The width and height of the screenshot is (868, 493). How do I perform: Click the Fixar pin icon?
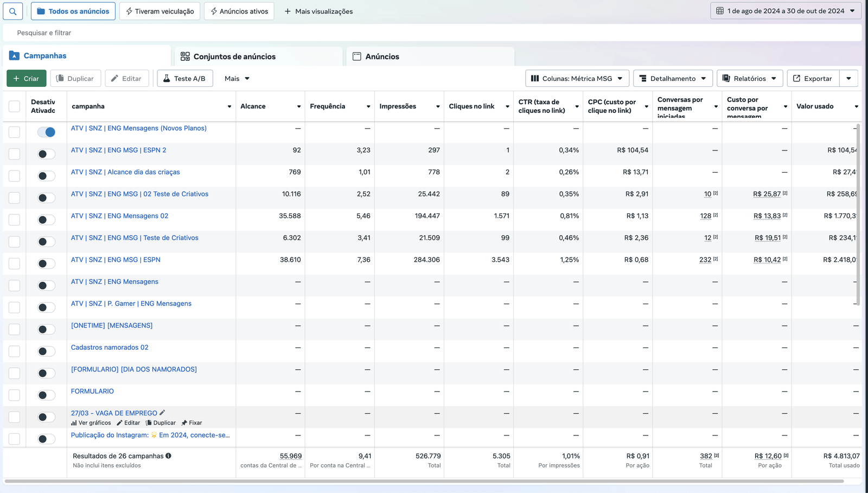[x=184, y=423]
